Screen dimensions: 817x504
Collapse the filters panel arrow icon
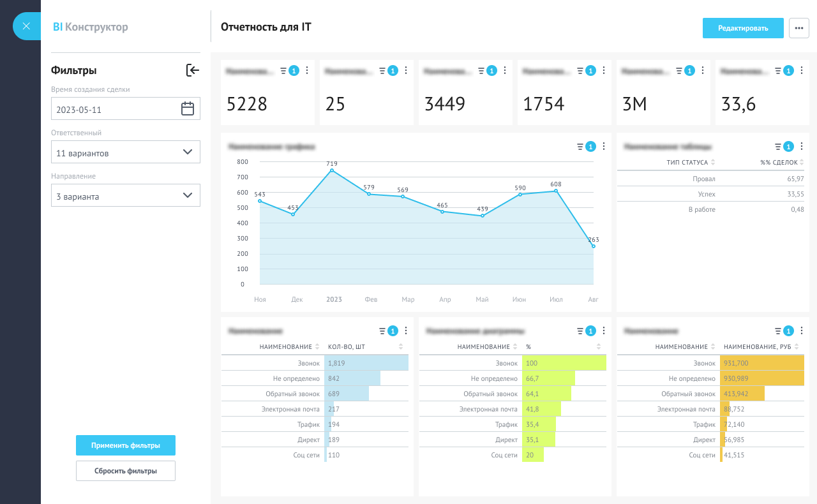(193, 70)
